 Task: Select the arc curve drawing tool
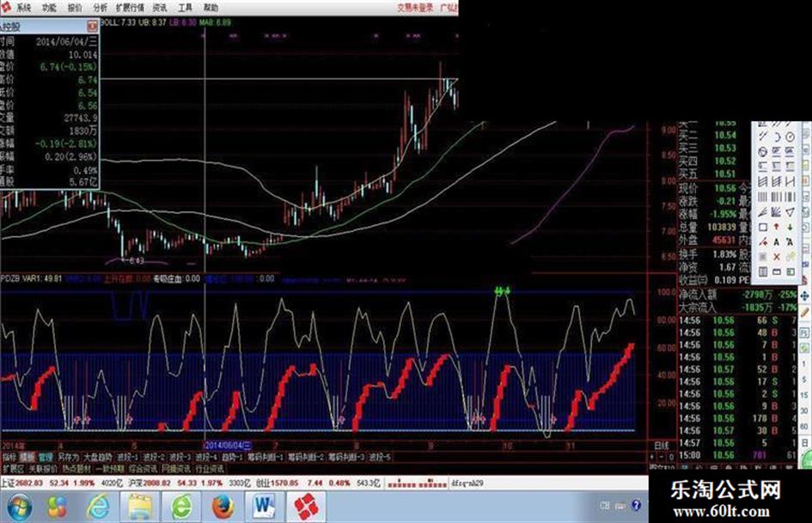[776, 137]
